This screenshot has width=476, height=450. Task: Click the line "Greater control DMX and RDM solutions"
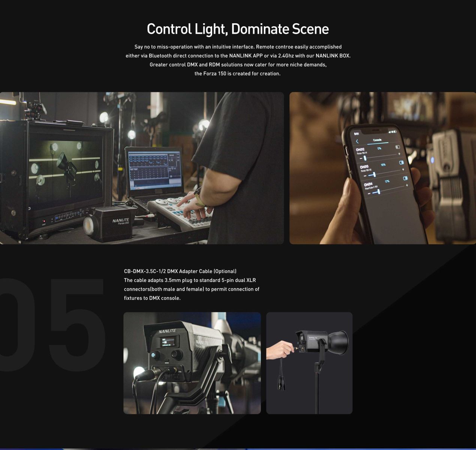[238, 65]
